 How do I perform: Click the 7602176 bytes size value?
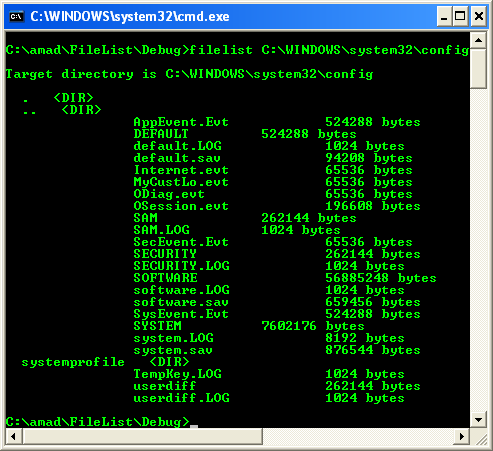tap(313, 326)
